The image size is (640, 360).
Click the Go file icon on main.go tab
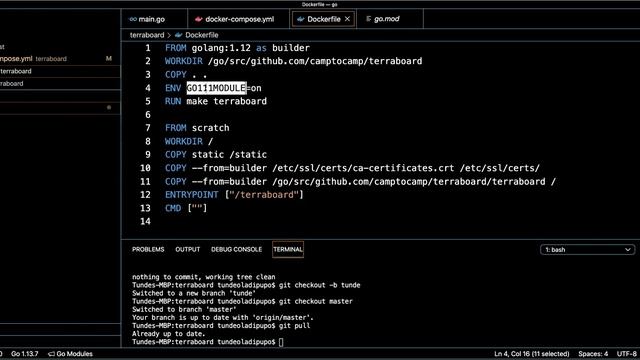pos(133,19)
